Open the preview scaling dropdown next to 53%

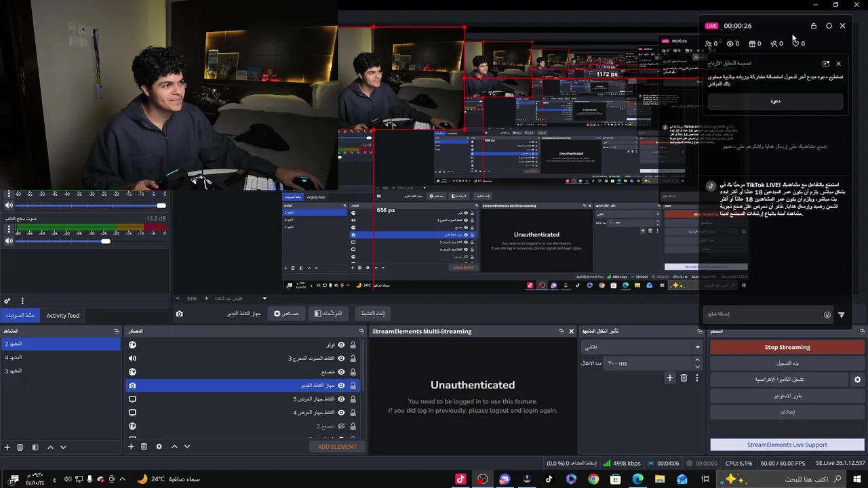coord(264,298)
